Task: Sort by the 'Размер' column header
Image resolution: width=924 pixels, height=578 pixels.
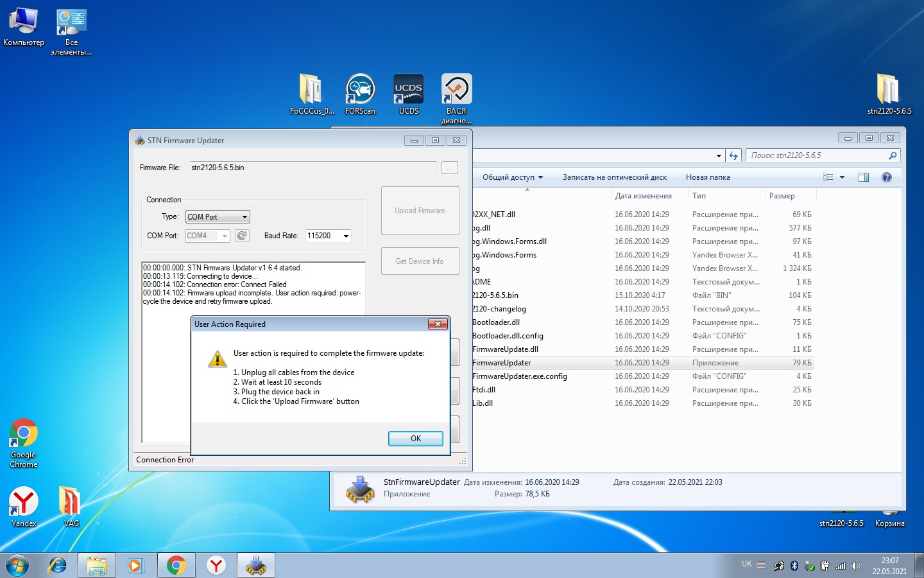Action: [x=782, y=196]
